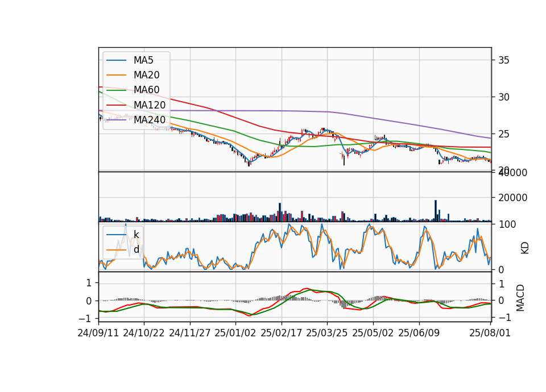Image resolution: width=546 pixels, height=392 pixels.
Task: Click the 'd' label in KD legend
Action: tap(136, 249)
